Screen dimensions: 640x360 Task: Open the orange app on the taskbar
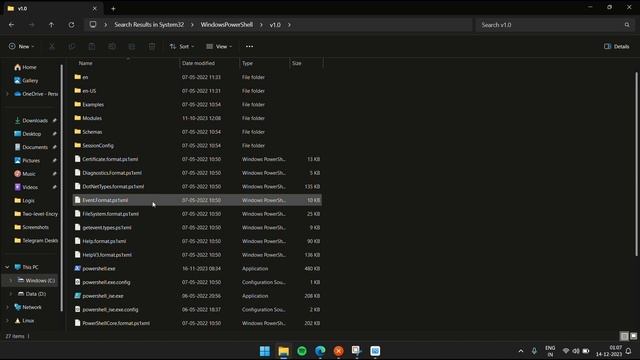(x=338, y=351)
